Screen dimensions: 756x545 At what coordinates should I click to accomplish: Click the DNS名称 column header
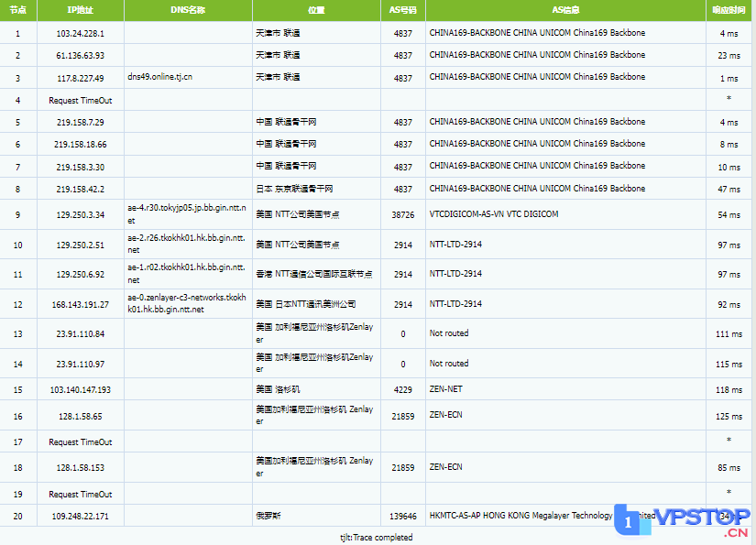click(x=188, y=10)
